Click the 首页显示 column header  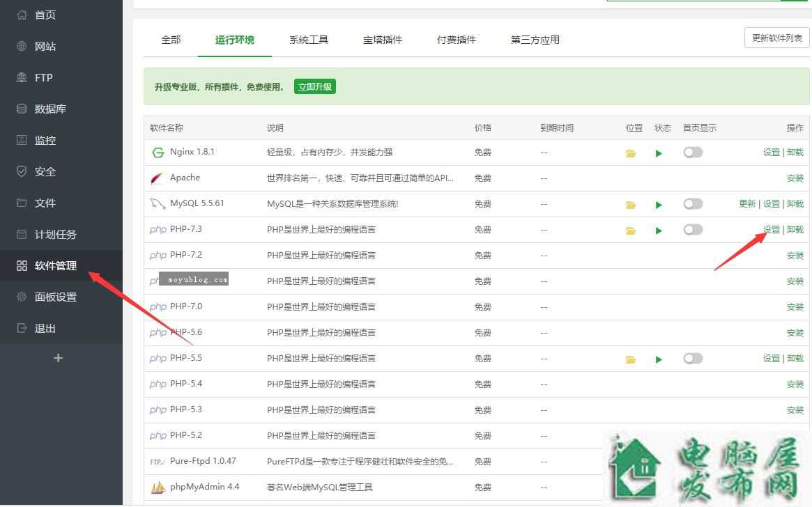tap(700, 127)
